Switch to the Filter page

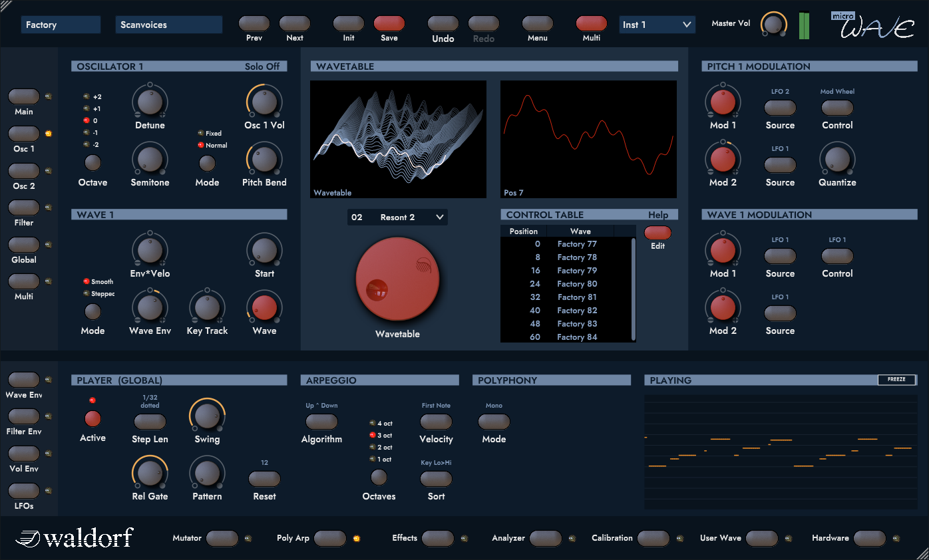click(24, 208)
